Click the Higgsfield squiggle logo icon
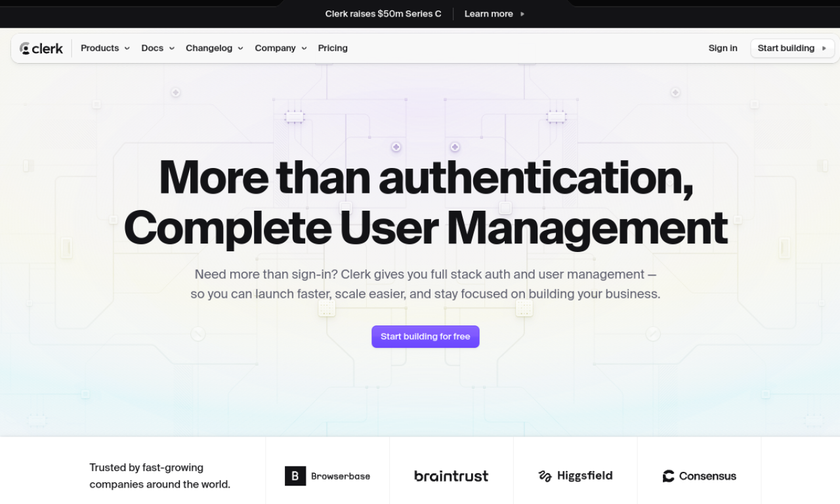Image resolution: width=840 pixels, height=504 pixels. 545,475
